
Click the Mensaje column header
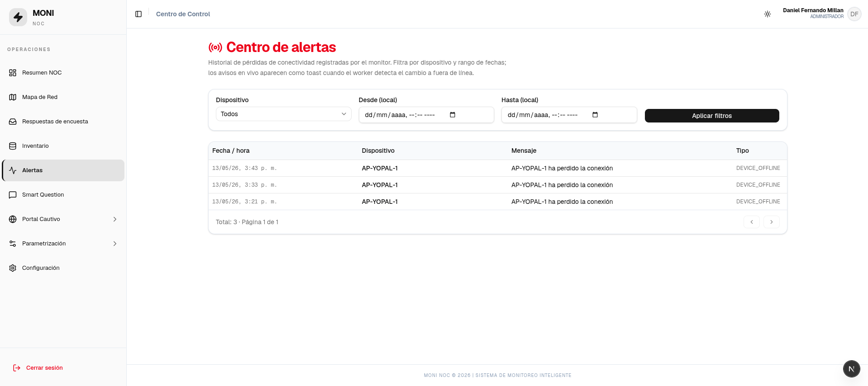524,151
